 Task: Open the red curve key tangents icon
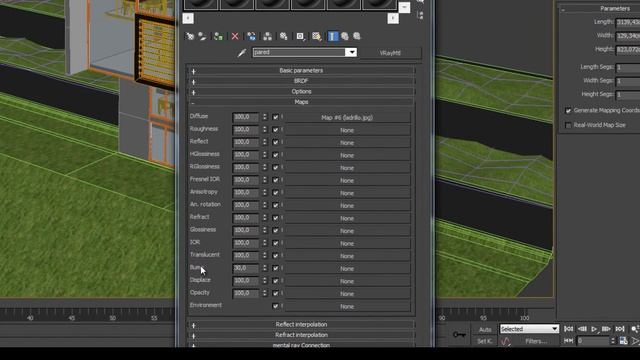coord(506,341)
